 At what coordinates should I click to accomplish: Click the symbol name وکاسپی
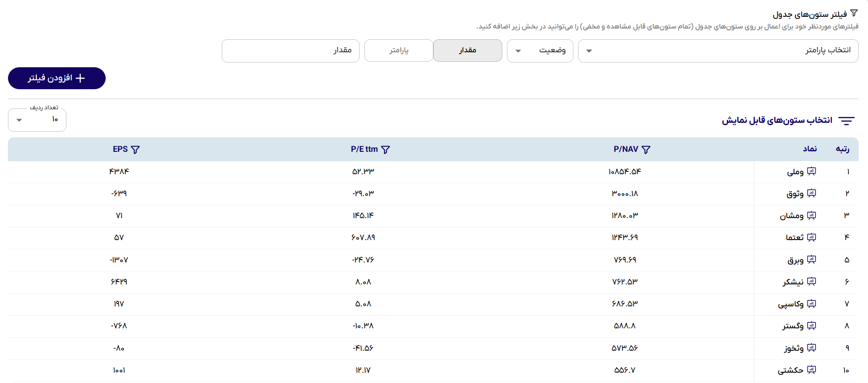[791, 304]
